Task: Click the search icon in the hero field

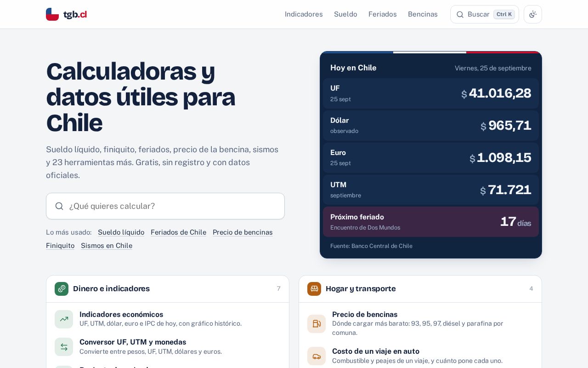Action: pyautogui.click(x=59, y=206)
